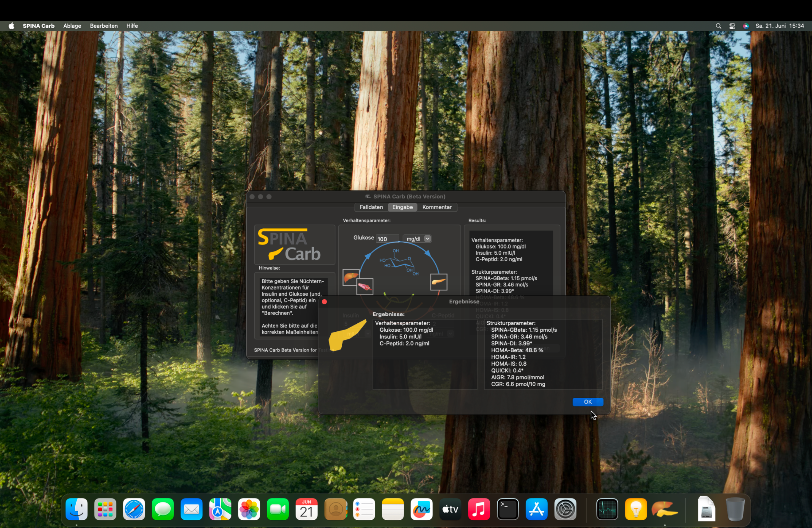The width and height of the screenshot is (812, 528).
Task: Open Reminders from the Dock
Action: tap(364, 509)
